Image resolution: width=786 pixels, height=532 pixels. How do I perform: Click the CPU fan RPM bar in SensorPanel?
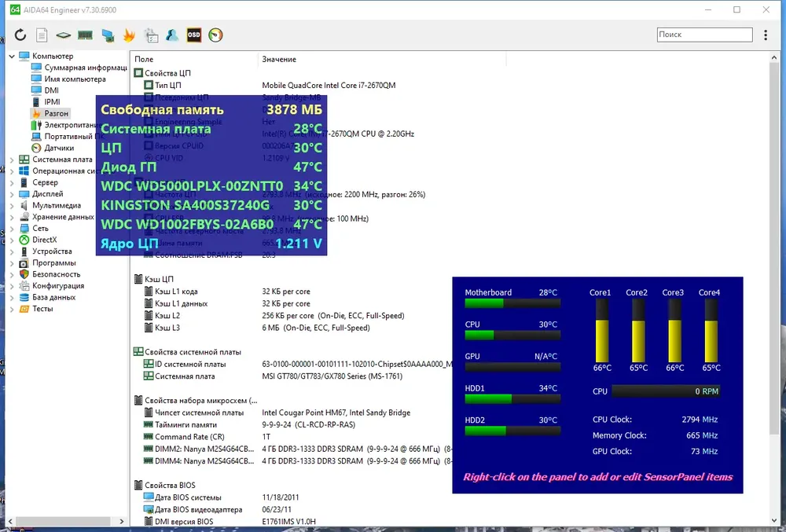pyautogui.click(x=666, y=391)
